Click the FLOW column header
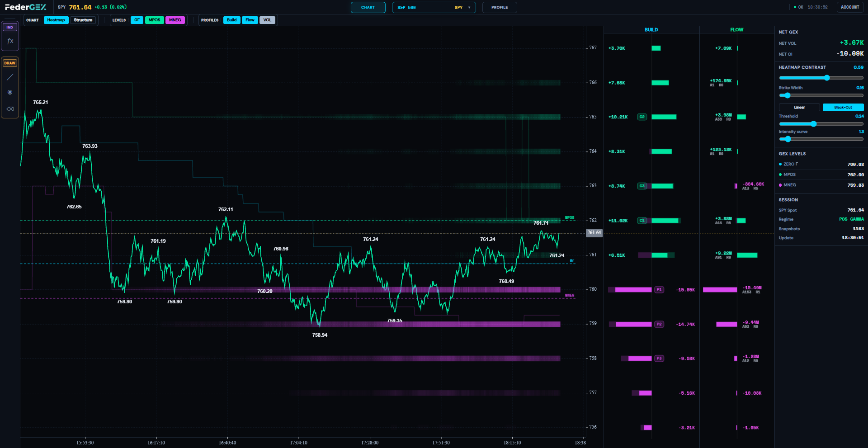 [737, 30]
